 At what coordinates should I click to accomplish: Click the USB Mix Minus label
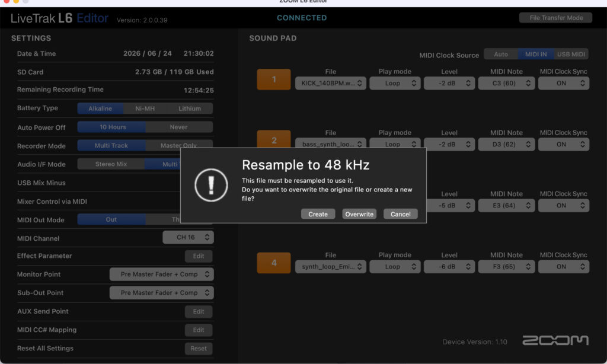41,183
